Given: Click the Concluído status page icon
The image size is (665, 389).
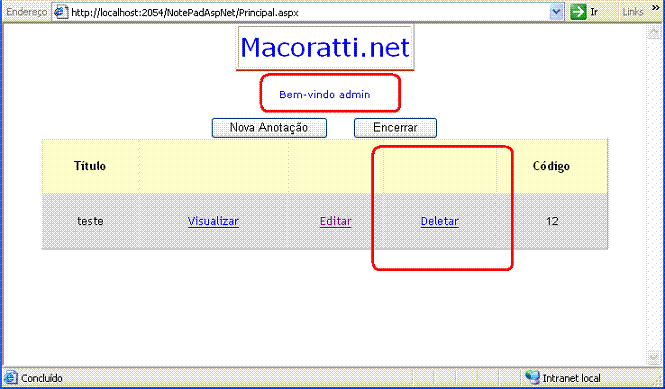Looking at the screenshot, I should 11,378.
